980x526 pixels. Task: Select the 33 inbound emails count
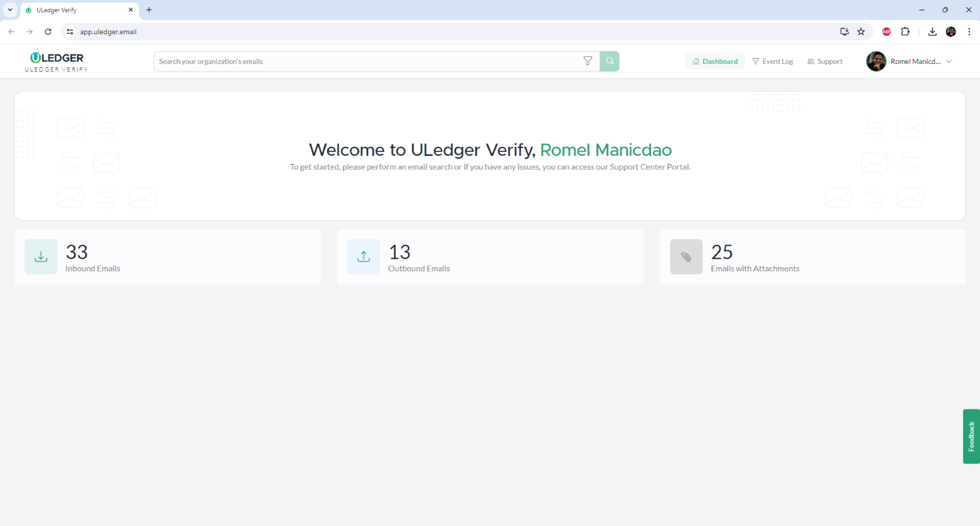point(77,252)
